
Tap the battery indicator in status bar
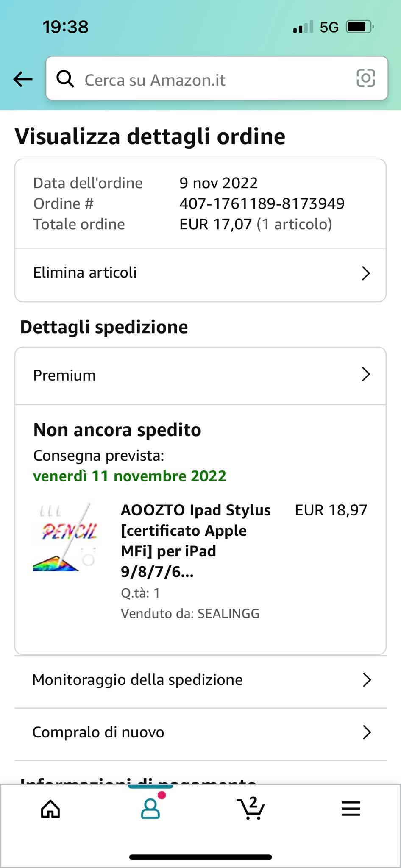[359, 27]
